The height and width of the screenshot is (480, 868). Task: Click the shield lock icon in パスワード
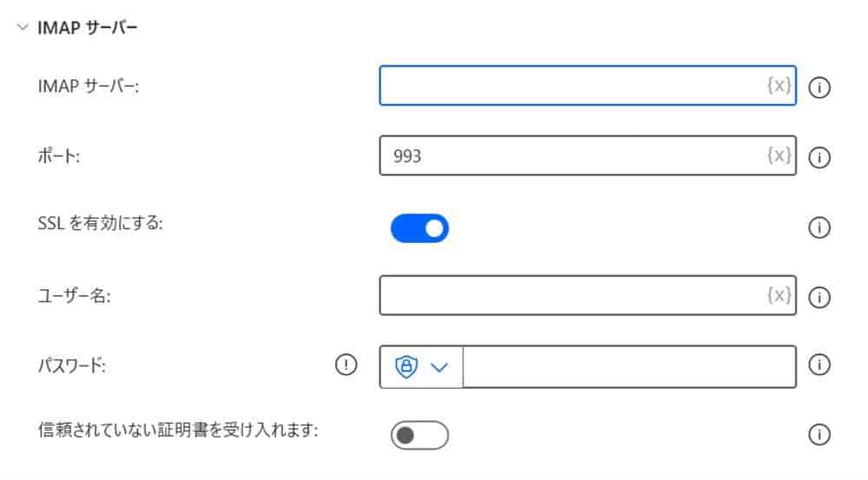tap(405, 366)
